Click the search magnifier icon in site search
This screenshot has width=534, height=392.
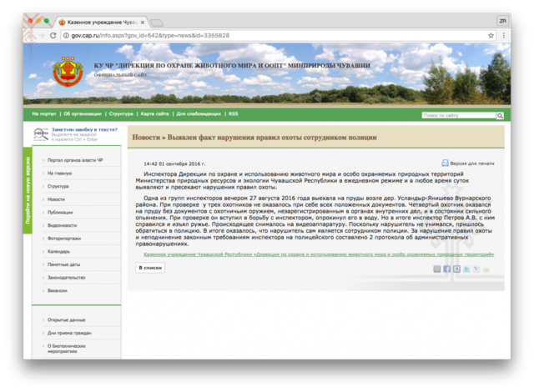coord(501,115)
